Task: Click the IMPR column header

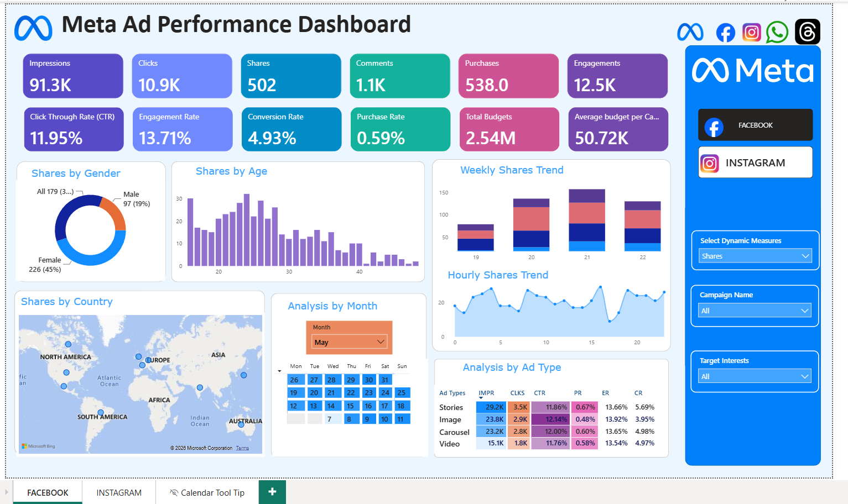Action: point(486,393)
